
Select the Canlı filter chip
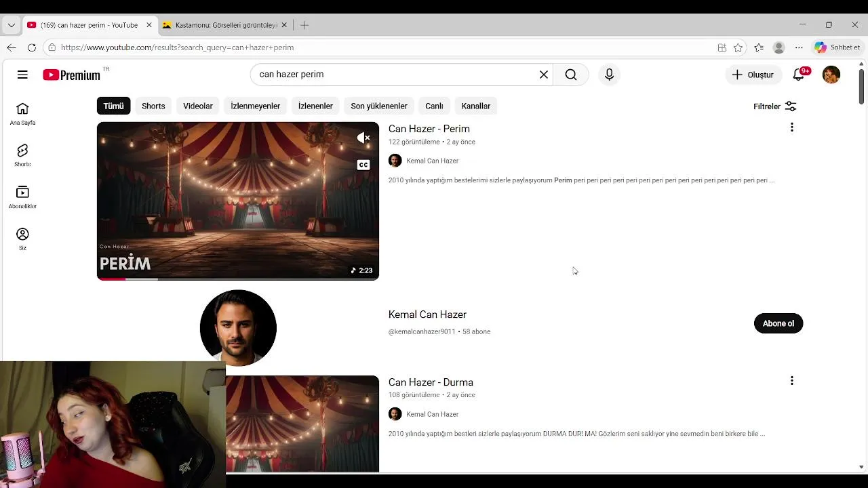(434, 106)
